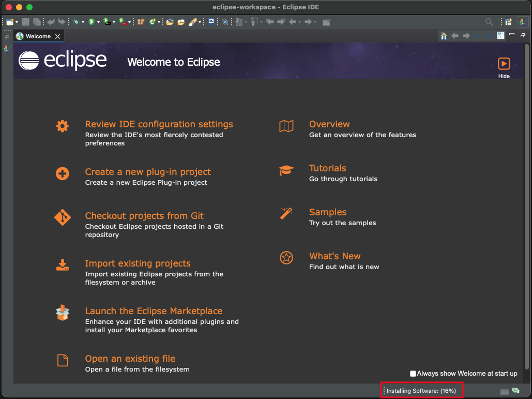
Task: Click Import existing projects link
Action: tap(138, 263)
